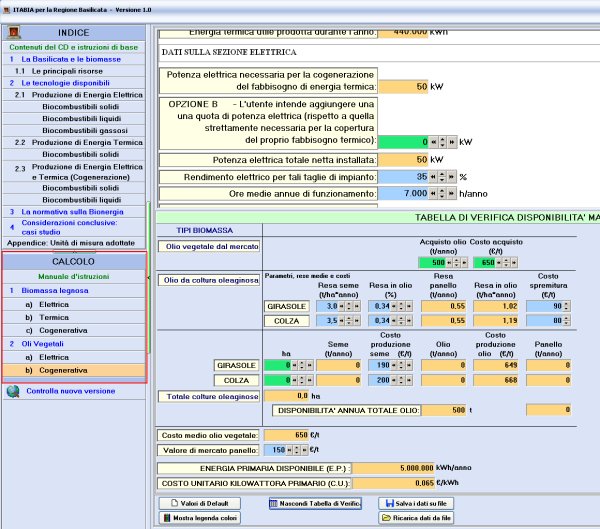This screenshot has width=600, height=529.
Task: Click the Olio da coltura oleaginosa label
Action: 209,280
